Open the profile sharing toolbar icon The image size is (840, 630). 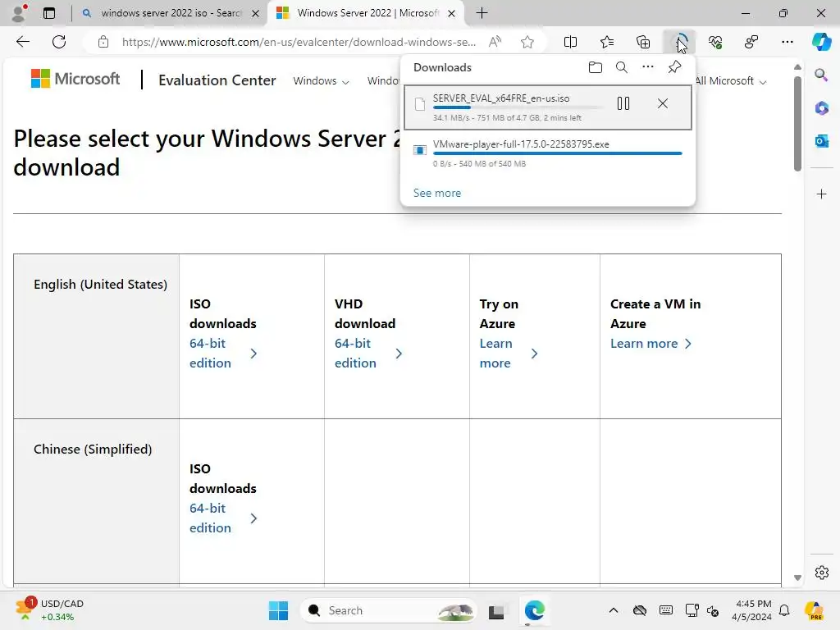click(751, 42)
